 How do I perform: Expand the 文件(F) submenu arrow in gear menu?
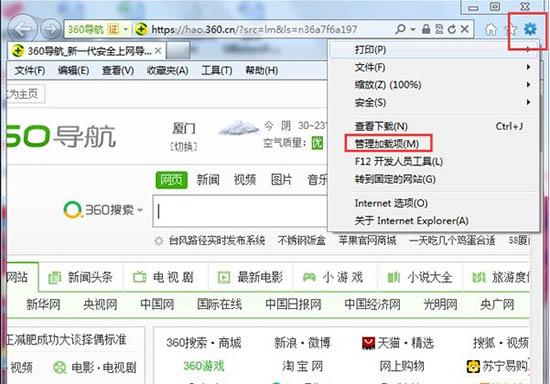(528, 67)
